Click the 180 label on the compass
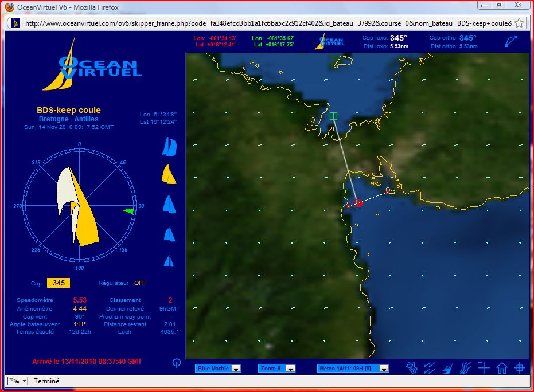 [x=79, y=268]
